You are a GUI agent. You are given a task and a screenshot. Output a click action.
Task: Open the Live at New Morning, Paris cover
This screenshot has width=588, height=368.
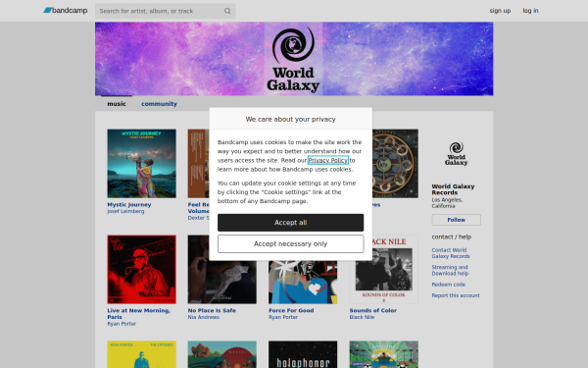click(x=142, y=270)
